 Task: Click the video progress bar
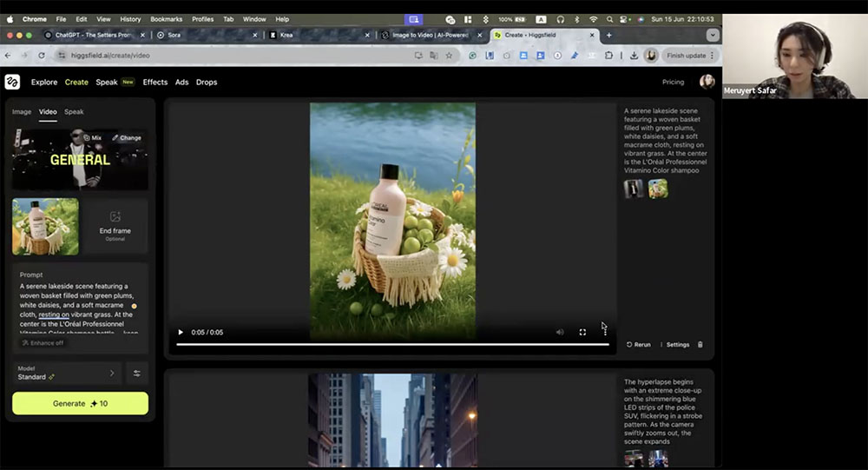click(391, 344)
